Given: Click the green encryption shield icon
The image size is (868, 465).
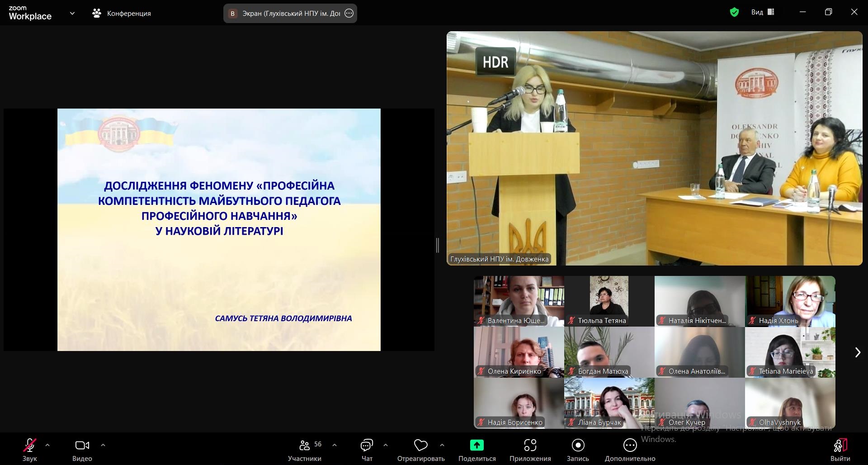Looking at the screenshot, I should click(x=734, y=13).
